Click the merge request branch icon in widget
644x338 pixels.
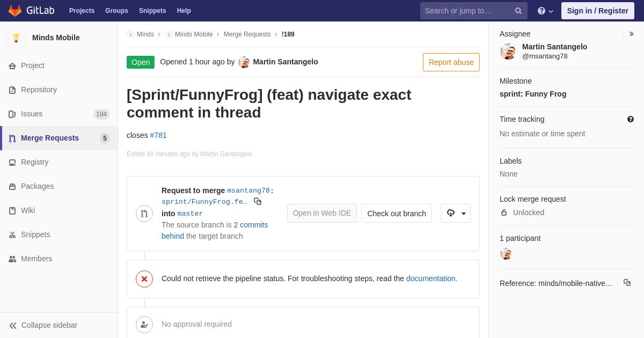click(x=144, y=214)
